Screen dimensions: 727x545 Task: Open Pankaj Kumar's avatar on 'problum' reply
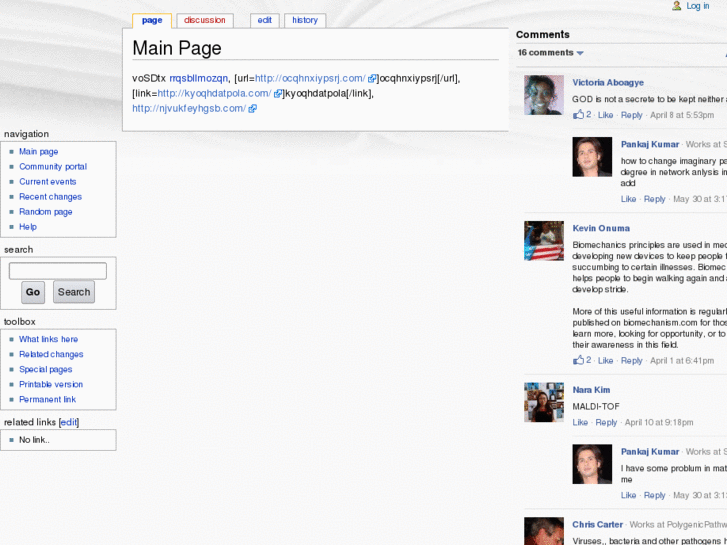[592, 464]
